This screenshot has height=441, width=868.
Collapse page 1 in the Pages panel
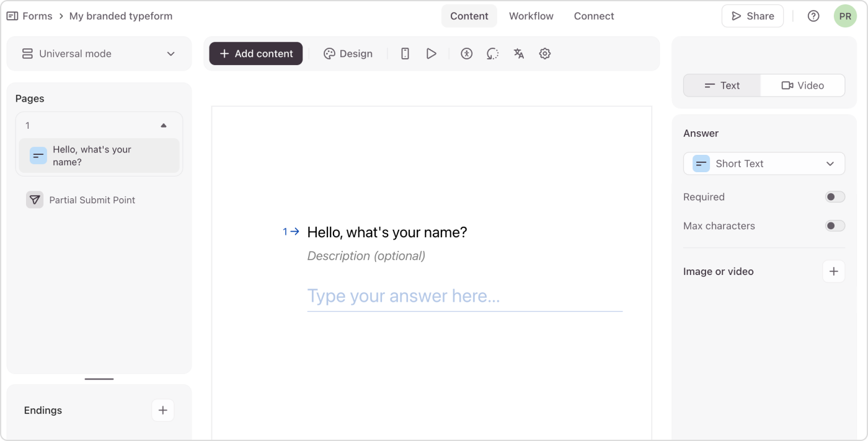coord(163,125)
